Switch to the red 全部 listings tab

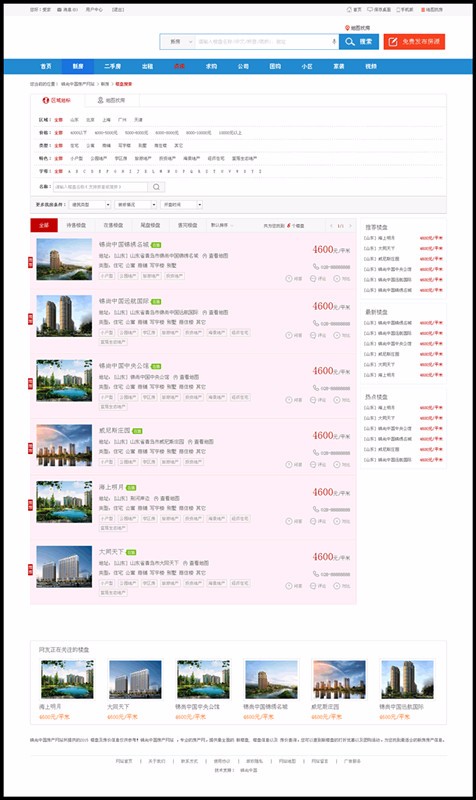tap(44, 225)
